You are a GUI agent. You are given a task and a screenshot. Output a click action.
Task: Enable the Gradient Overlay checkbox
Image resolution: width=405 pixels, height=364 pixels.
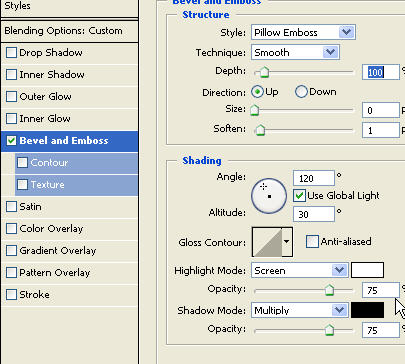(x=11, y=251)
